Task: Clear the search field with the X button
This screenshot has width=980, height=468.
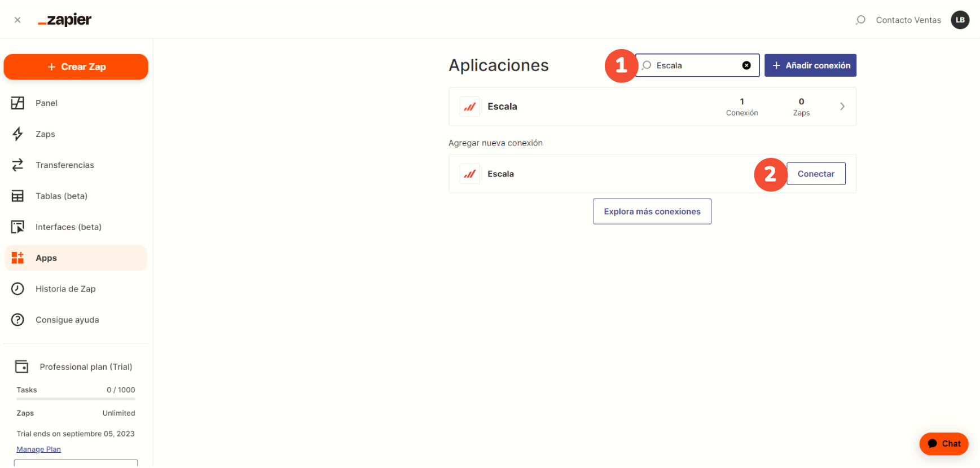Action: click(746, 65)
